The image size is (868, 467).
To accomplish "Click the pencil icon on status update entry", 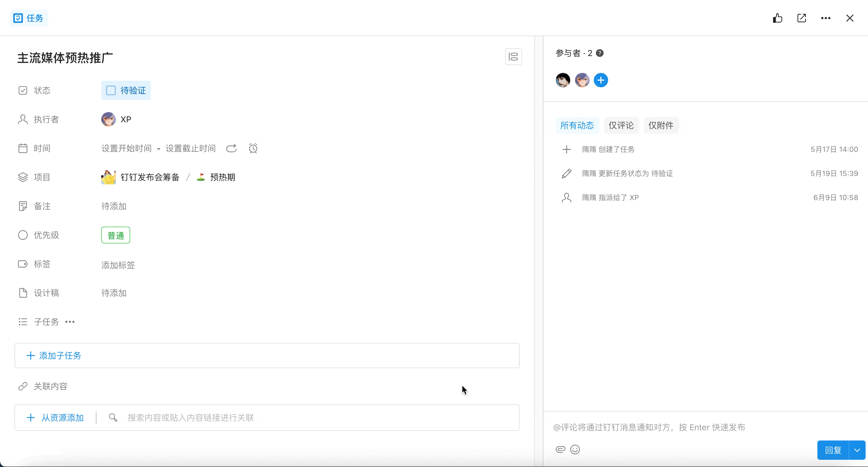I will coord(566,174).
